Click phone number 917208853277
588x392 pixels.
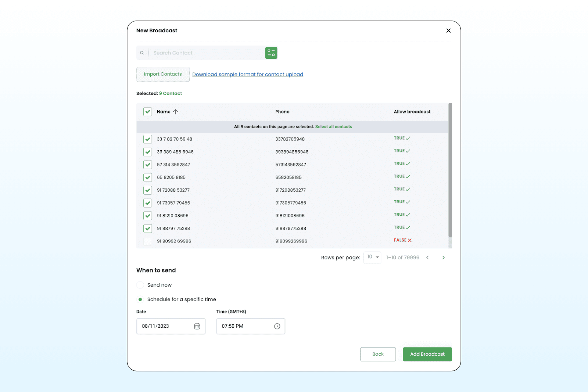click(290, 190)
